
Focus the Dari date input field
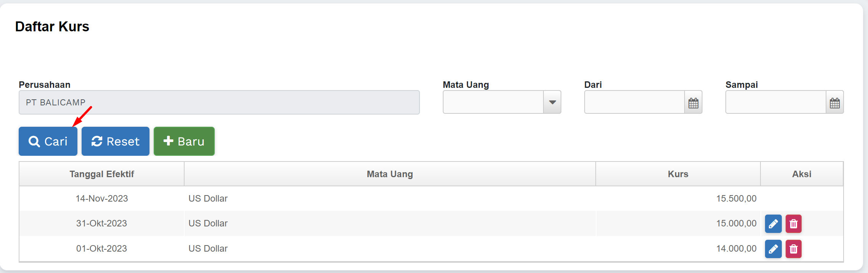[634, 102]
